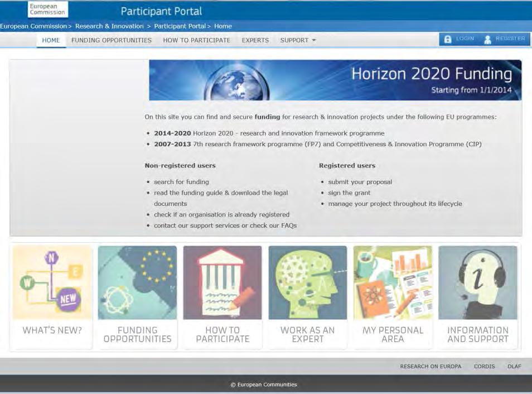532x394 pixels.
Task: Click 'manage your project throughout its lifecycle'
Action: [x=395, y=204]
